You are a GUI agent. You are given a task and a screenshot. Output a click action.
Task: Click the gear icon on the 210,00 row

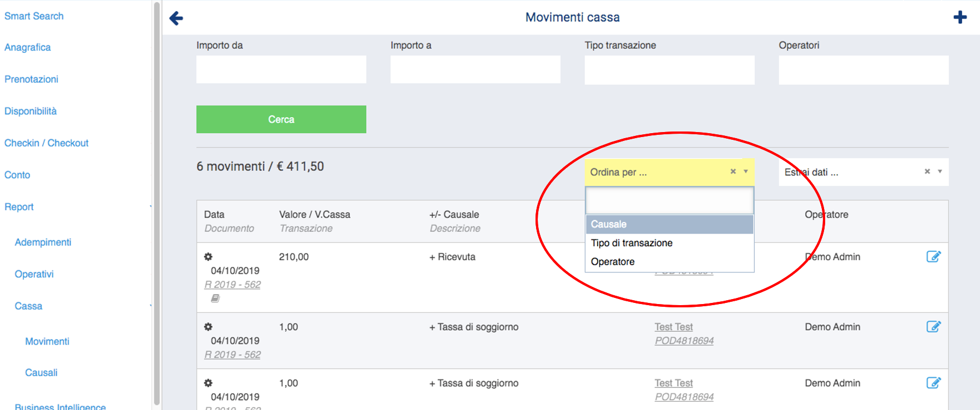click(208, 257)
